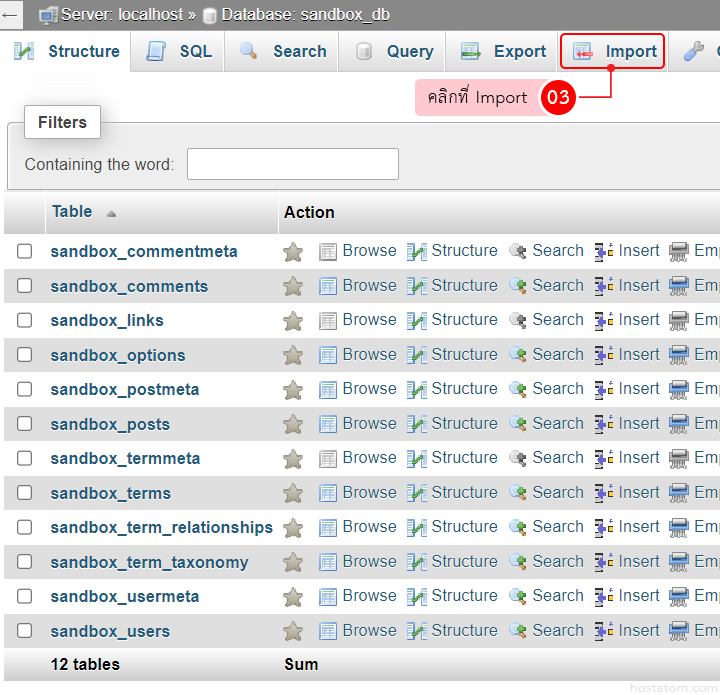Click the Empty icon for sandbox_posts row
This screenshot has height=695, width=720.
(x=679, y=424)
